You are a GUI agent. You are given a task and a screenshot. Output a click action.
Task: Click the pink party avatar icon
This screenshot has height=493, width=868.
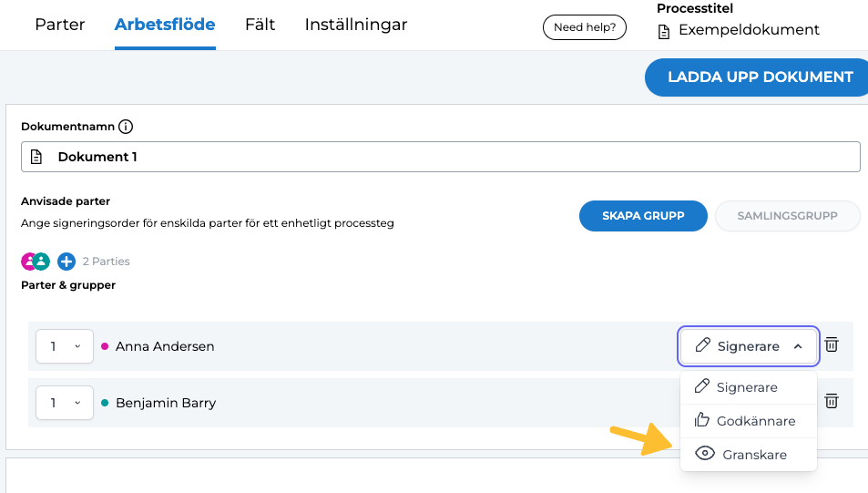29,262
